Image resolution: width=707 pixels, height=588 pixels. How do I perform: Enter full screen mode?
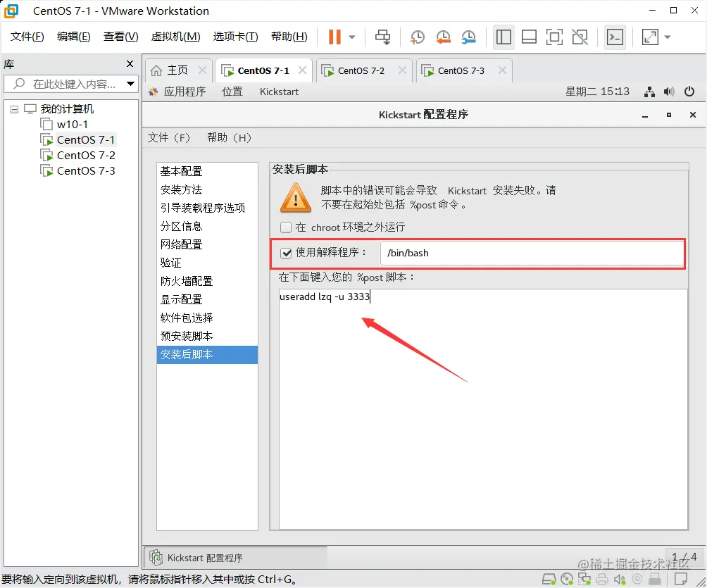[554, 37]
